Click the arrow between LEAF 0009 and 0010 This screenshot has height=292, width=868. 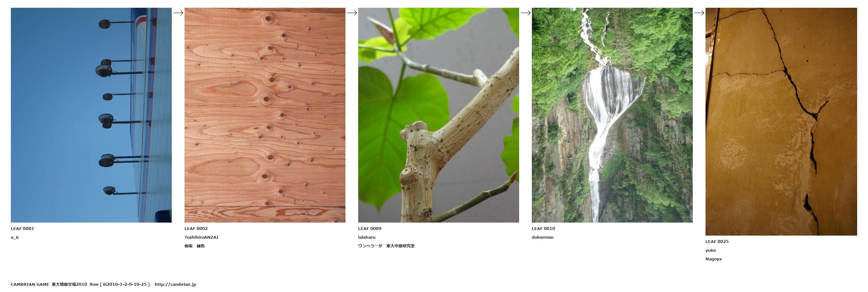click(x=525, y=13)
